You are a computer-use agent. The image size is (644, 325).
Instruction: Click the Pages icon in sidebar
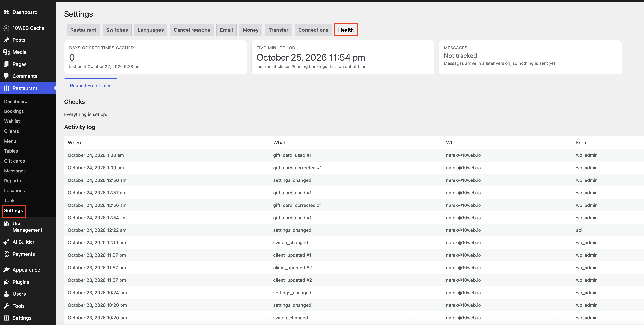coord(6,64)
